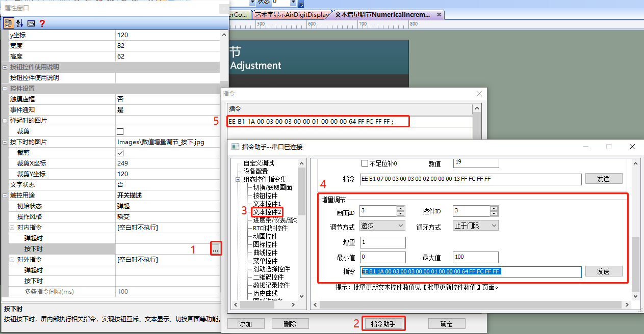Select 文本控件1 in the command tree
The height and width of the screenshot is (334, 644).
(267, 204)
